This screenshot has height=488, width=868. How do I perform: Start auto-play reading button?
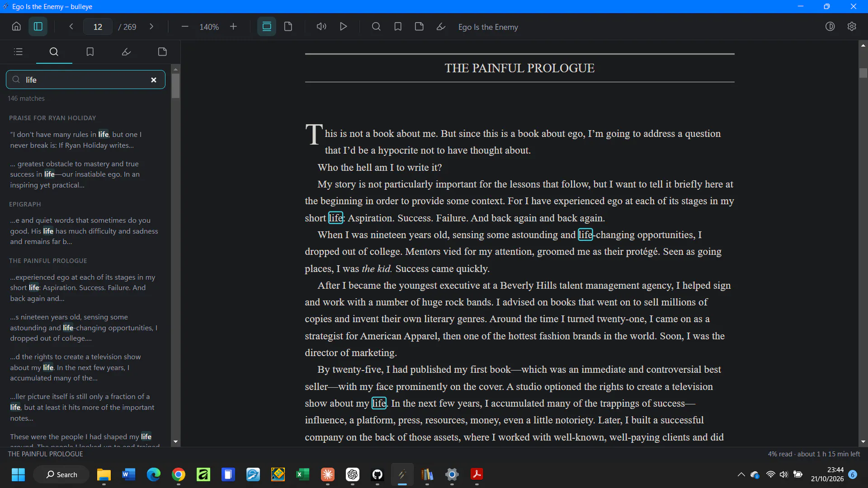(344, 27)
